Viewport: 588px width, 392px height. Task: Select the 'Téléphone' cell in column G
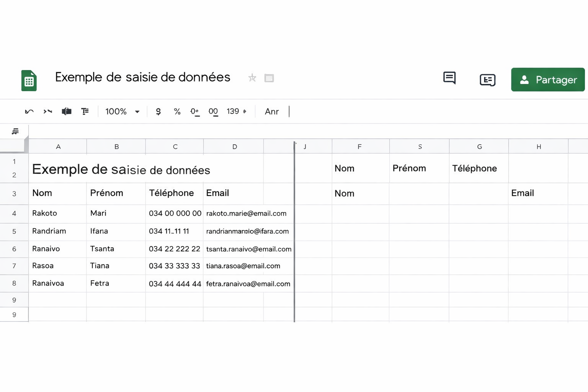(x=479, y=168)
